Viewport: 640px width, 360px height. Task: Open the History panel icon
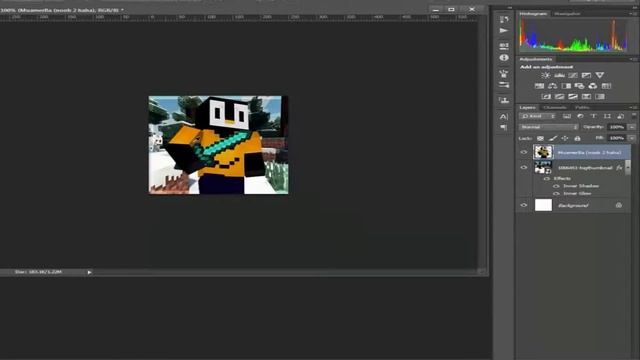[x=504, y=19]
